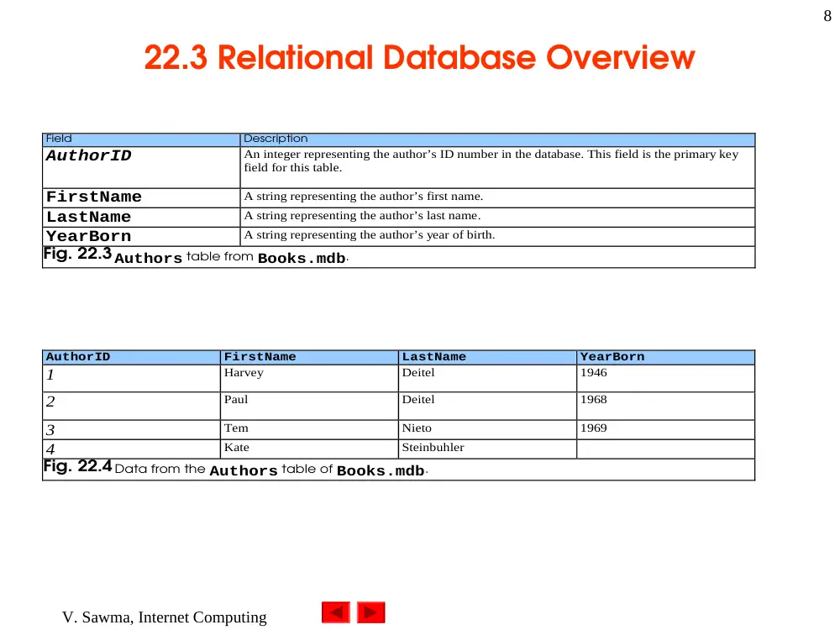Click the 'Description' column header
840x630 pixels.
point(497,139)
